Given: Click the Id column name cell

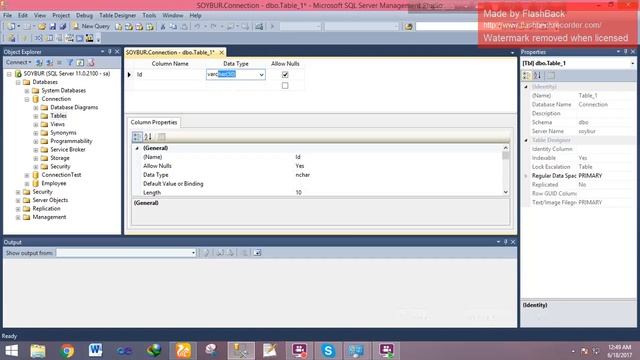Looking at the screenshot, I should 169,75.
